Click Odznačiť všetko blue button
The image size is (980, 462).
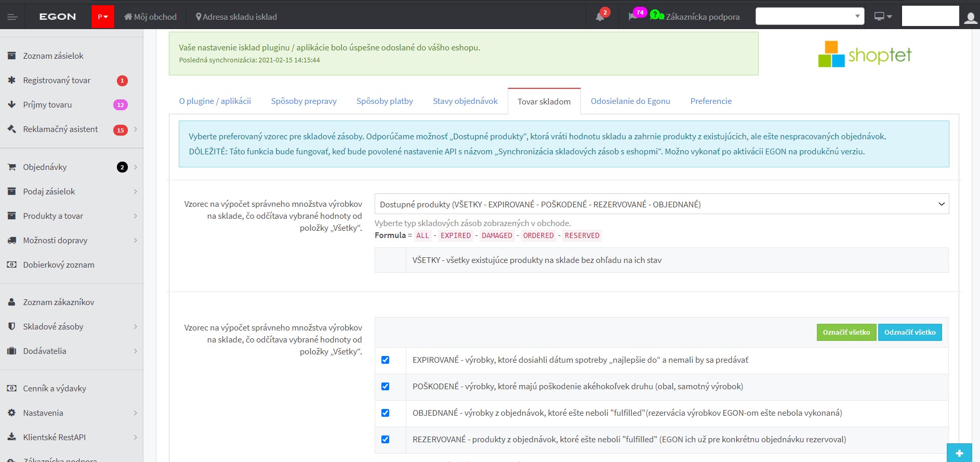910,332
